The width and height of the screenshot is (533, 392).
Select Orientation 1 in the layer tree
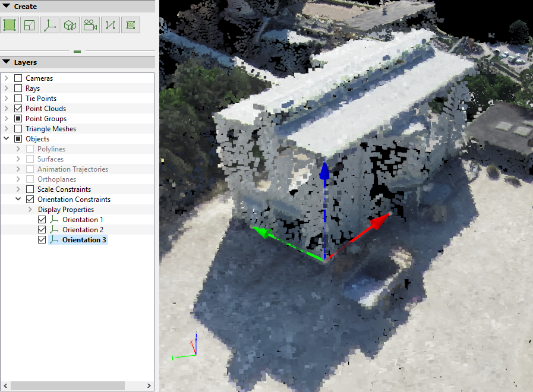83,220
